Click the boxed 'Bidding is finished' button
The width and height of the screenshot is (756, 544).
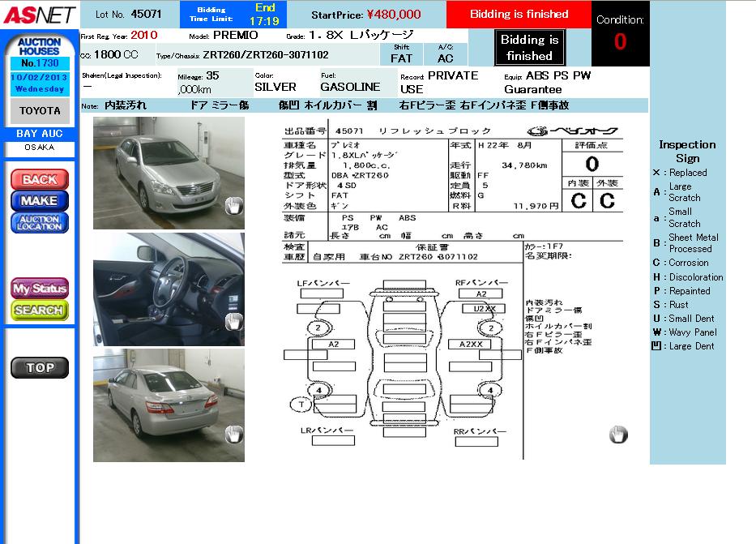[529, 48]
